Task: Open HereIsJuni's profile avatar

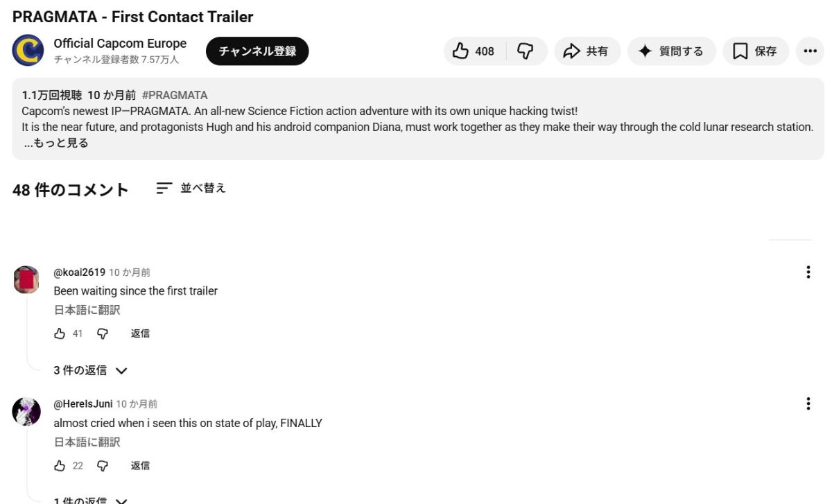Action: pos(26,412)
